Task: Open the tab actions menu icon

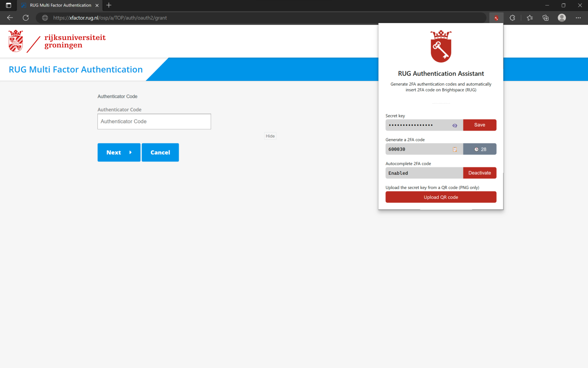Action: coord(8,5)
